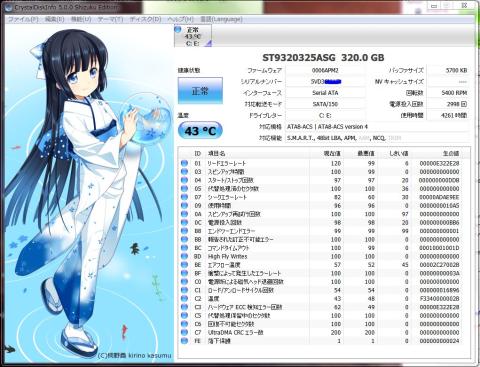Click the 43 °C temperature button
The height and width of the screenshot is (367, 480).
coord(200,131)
